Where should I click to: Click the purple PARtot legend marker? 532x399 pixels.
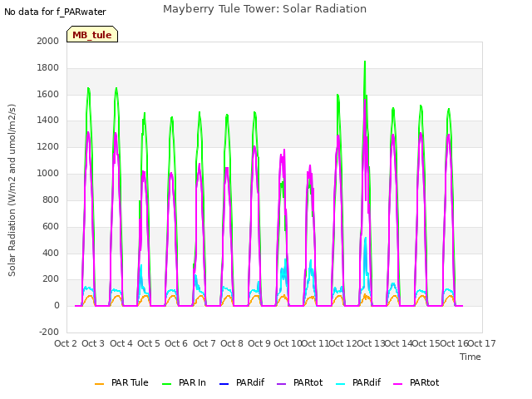coord(282,384)
